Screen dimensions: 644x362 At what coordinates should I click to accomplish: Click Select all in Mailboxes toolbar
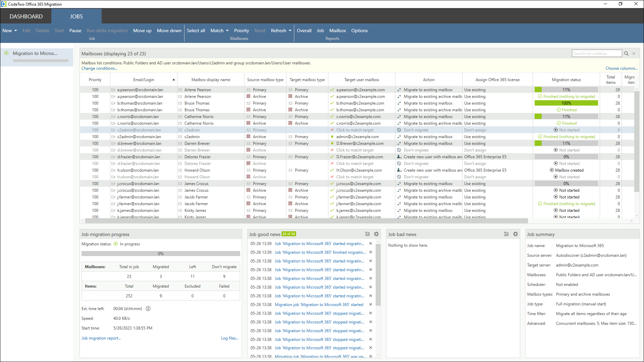[196, 31]
